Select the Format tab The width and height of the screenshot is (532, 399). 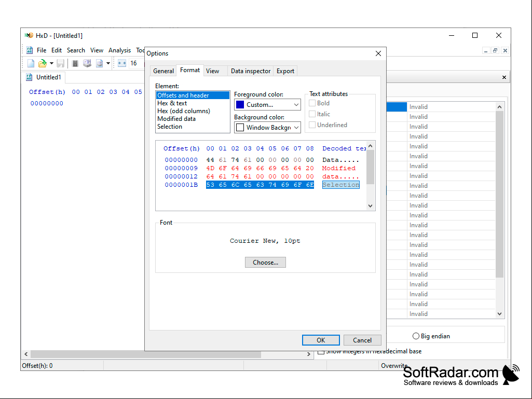point(189,70)
